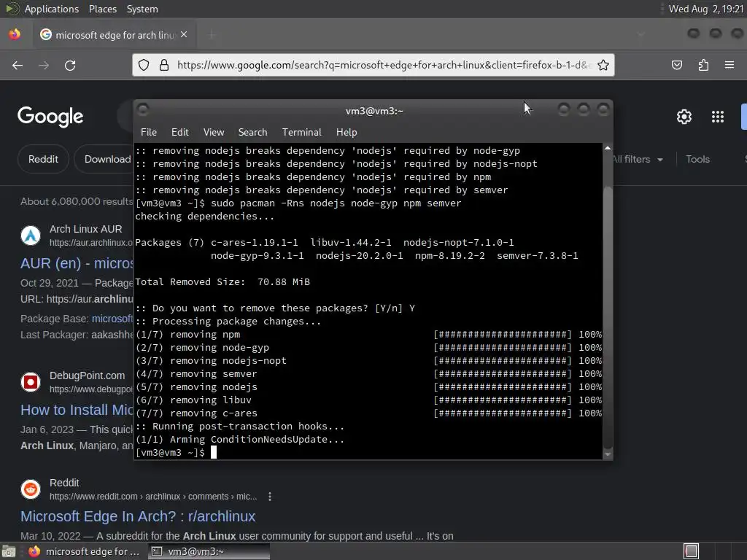Bookmark this page with the star icon
This screenshot has height=560, width=747.
pyautogui.click(x=603, y=65)
